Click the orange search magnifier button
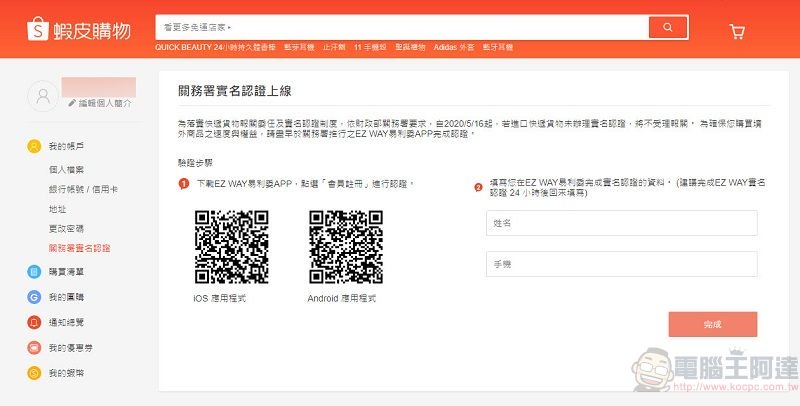800x406 pixels. click(x=668, y=28)
